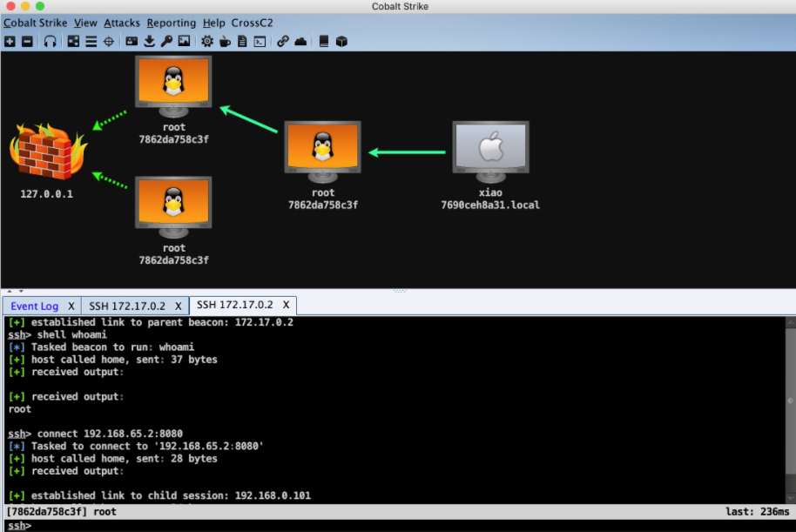Screen dimensions: 796x532
Task: Open the Reporting menu
Action: pyautogui.click(x=171, y=23)
